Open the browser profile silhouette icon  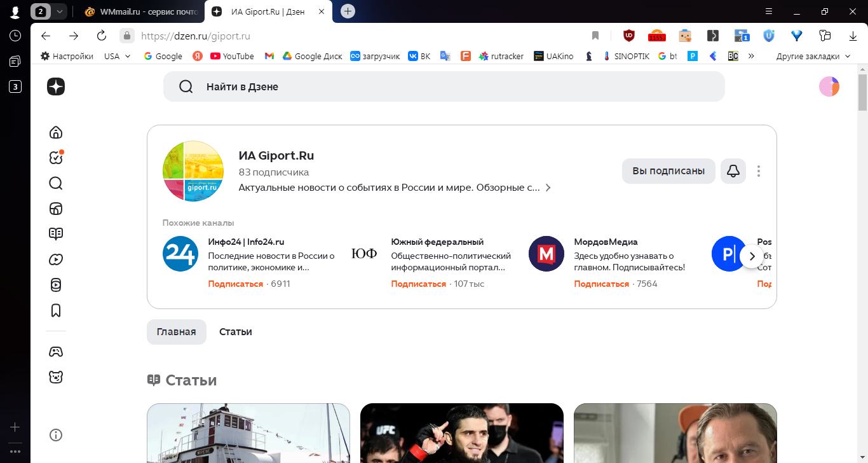coord(15,11)
